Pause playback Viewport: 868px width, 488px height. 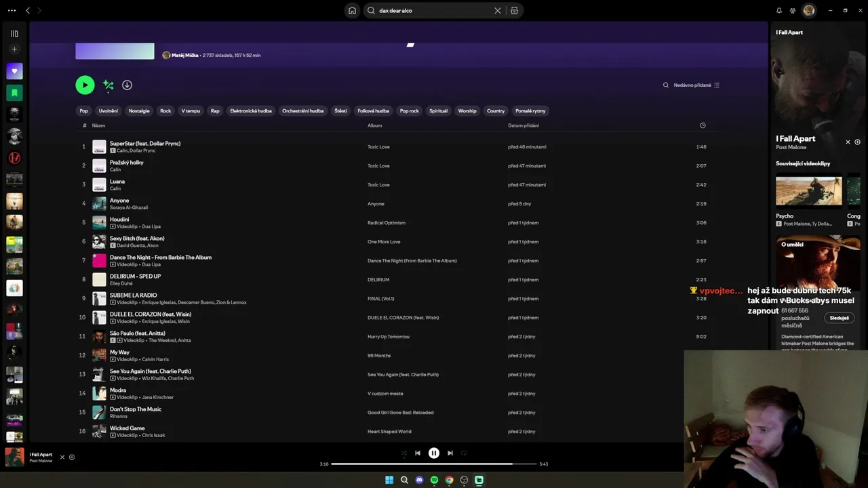click(x=434, y=453)
